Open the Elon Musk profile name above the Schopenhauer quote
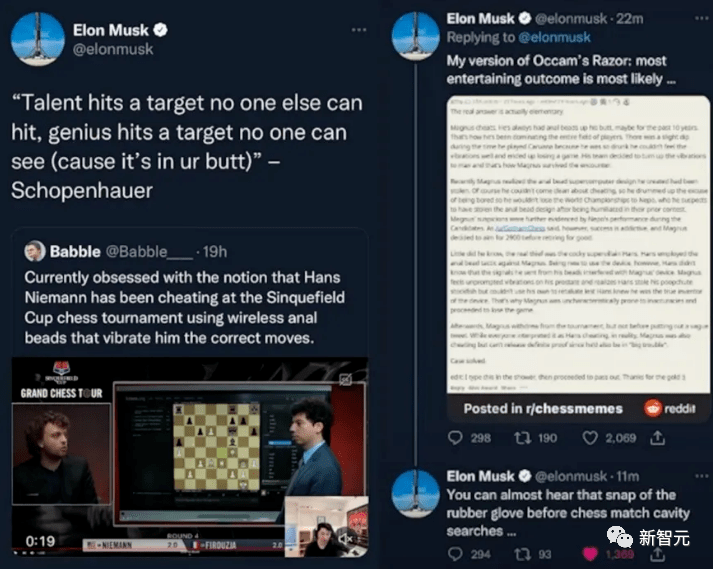This screenshot has height=569, width=713. [110, 29]
